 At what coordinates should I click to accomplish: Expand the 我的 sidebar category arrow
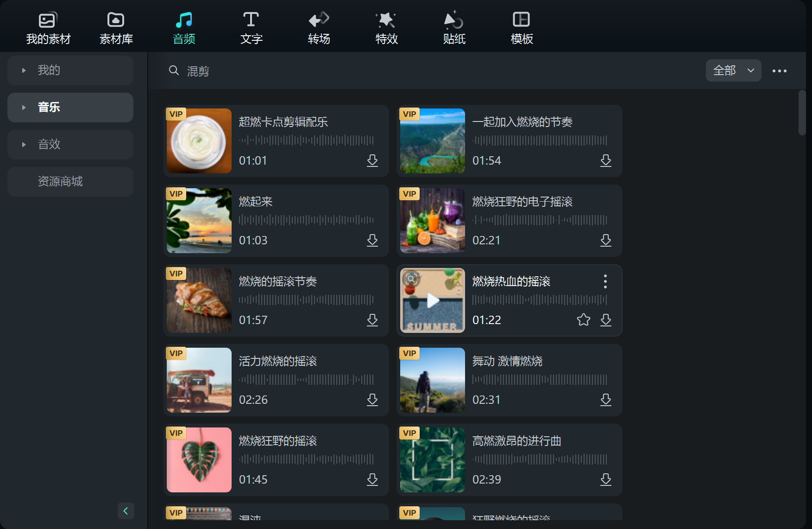24,70
